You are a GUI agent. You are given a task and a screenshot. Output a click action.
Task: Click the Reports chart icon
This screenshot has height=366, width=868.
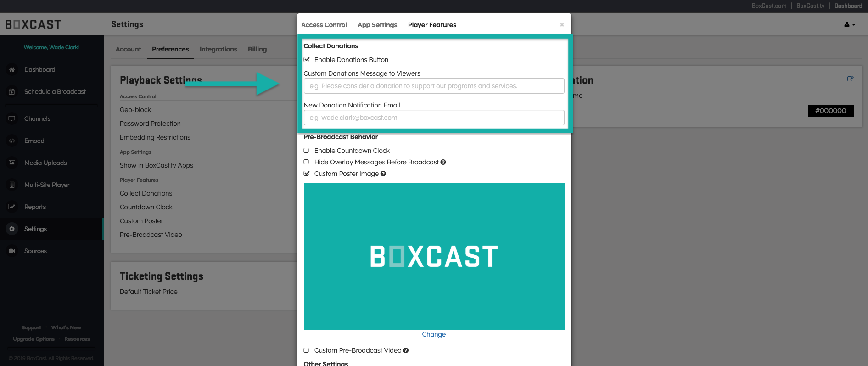[x=12, y=207]
